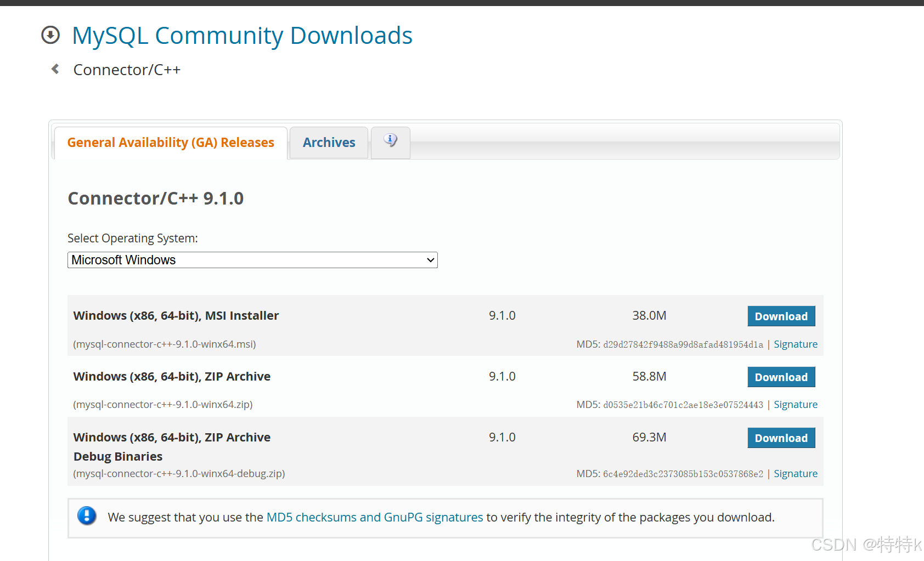Click the 58.8M file size value
The width and height of the screenshot is (924, 561).
(x=649, y=377)
